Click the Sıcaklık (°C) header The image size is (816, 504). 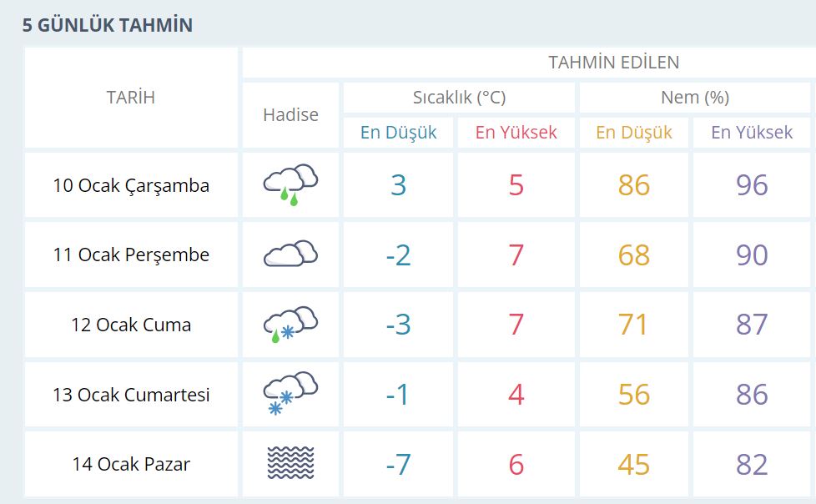(x=459, y=98)
